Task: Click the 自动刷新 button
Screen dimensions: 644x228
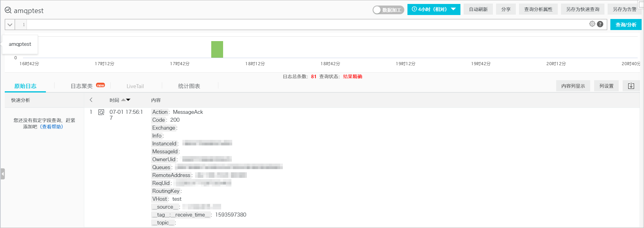Action: coord(478,9)
